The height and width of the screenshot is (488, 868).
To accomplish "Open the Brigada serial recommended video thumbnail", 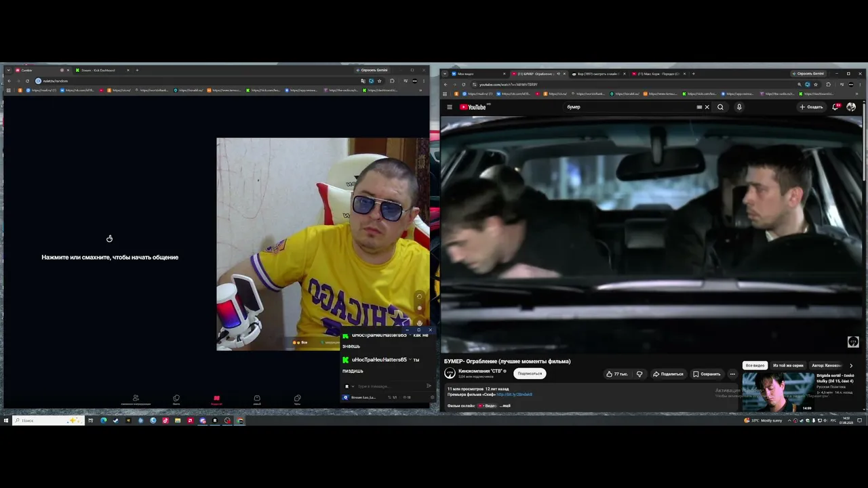I will coord(778,392).
